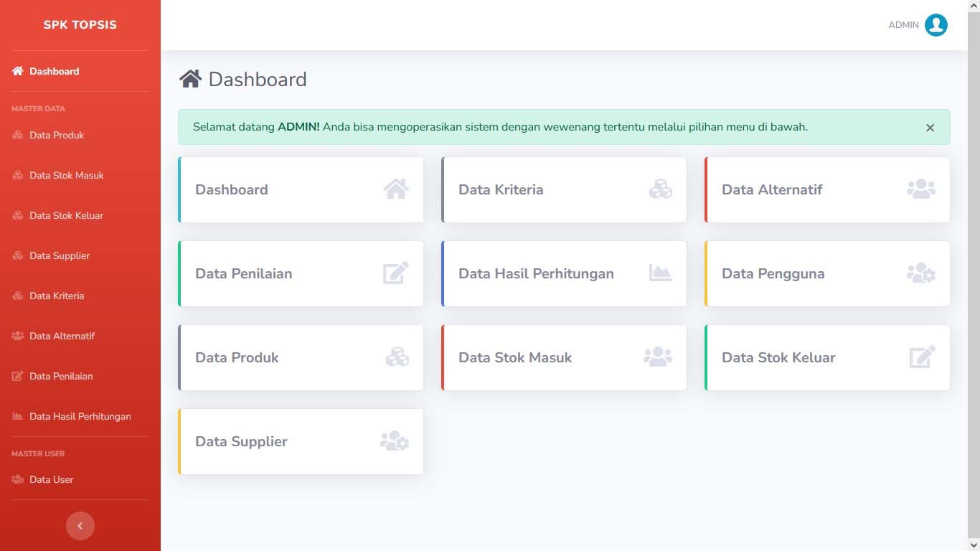Click the page vertical scrollbar down arrow
Screen dimensions: 980x551
974,545
